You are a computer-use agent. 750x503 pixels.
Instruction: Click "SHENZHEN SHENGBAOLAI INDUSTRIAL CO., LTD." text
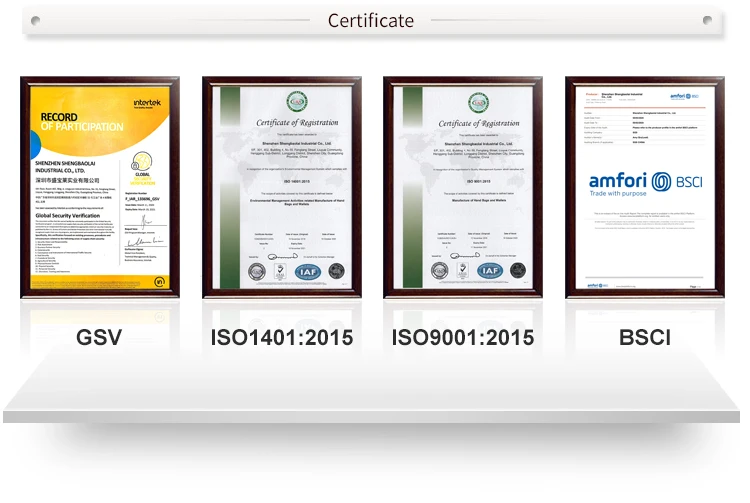[x=65, y=167]
